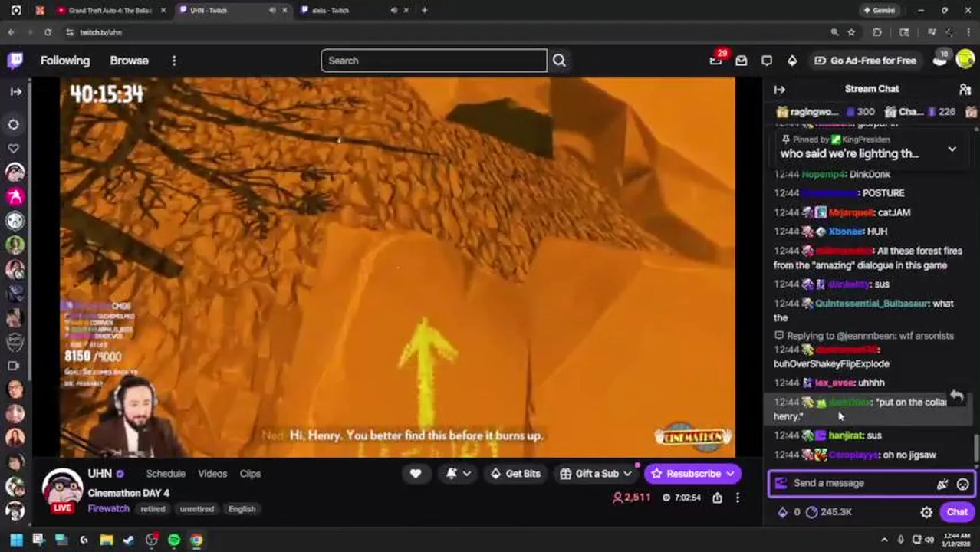Open Windows Start menu
The width and height of the screenshot is (980, 552).
(16, 540)
